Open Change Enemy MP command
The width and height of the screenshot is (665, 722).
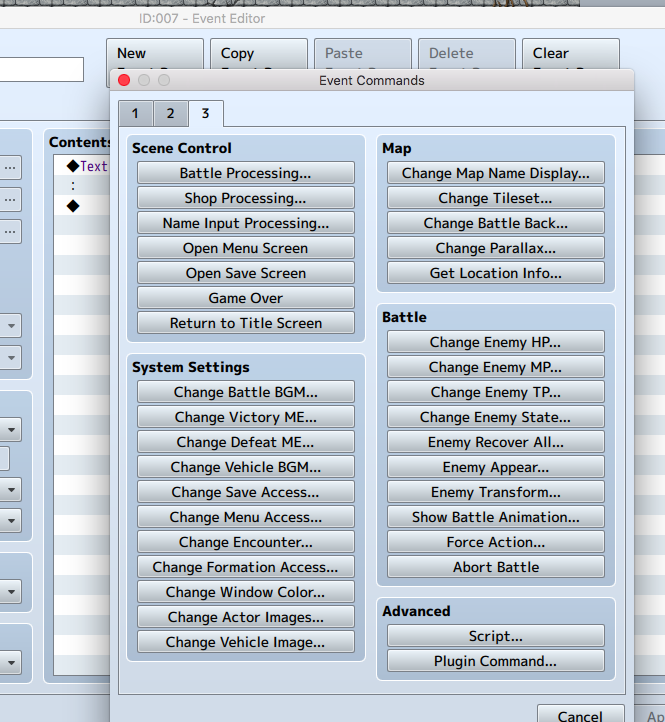click(496, 367)
